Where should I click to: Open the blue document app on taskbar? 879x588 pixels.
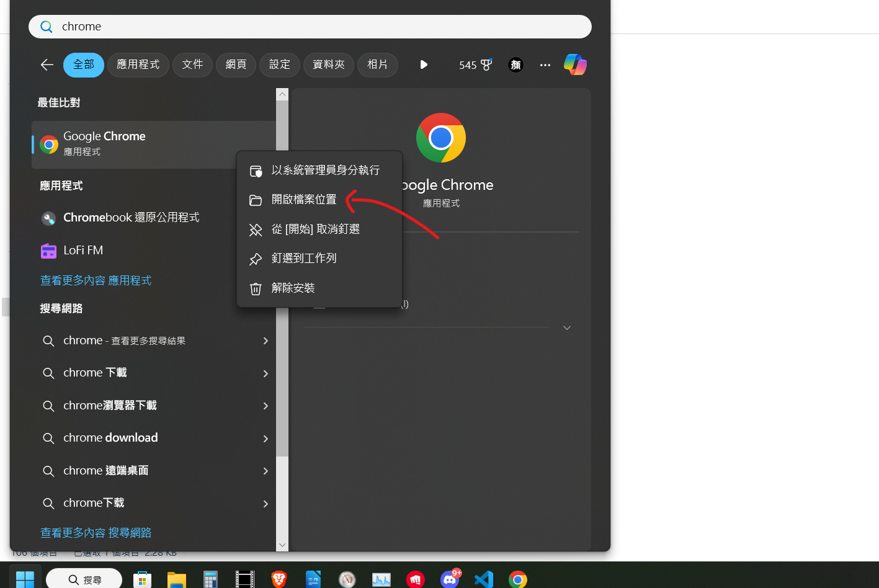click(x=313, y=579)
